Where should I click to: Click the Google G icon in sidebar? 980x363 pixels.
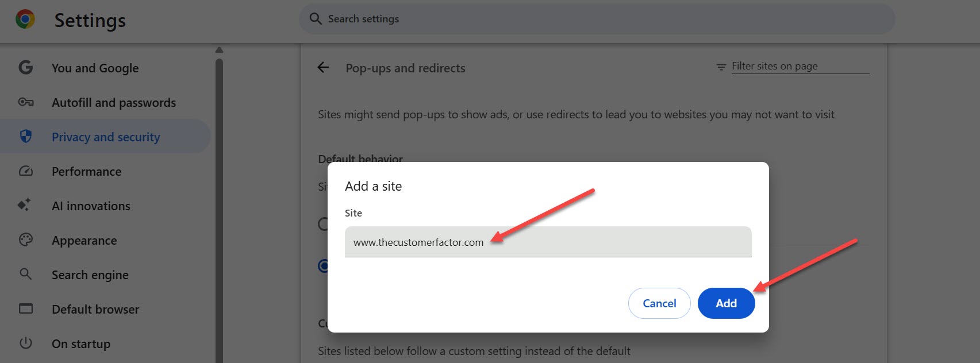point(25,67)
